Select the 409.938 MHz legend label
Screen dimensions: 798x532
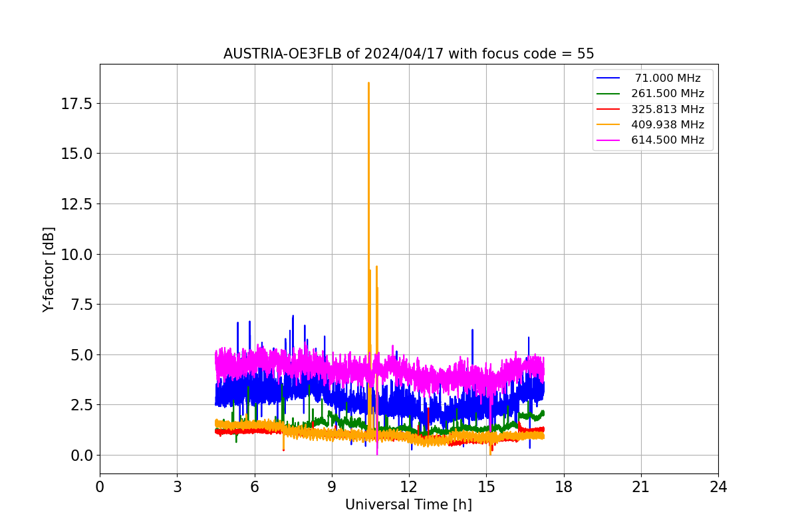click(668, 124)
